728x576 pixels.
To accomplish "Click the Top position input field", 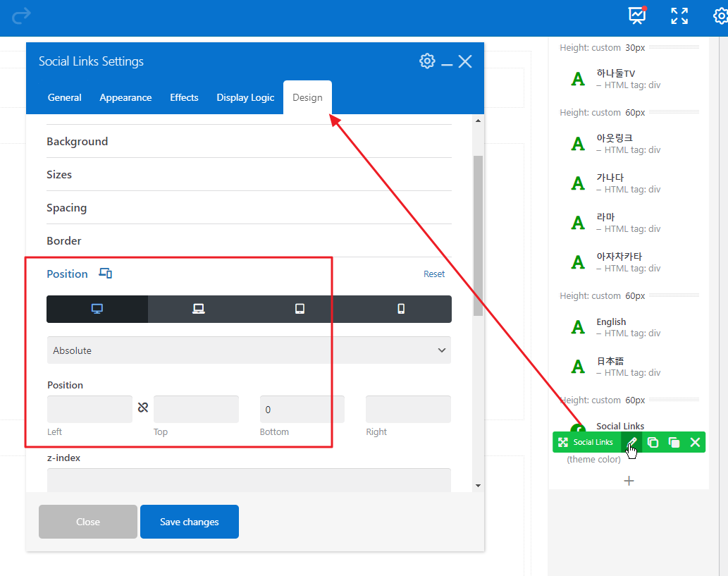I will coord(196,409).
